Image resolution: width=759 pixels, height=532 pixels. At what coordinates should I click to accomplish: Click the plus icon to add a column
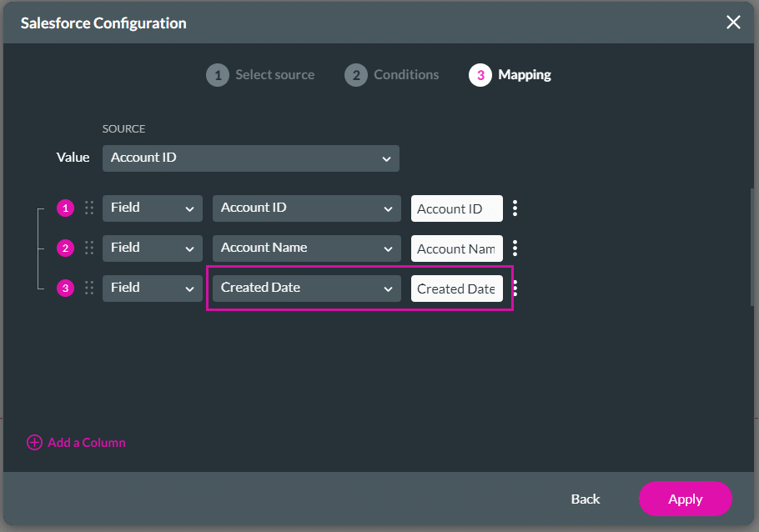point(34,443)
